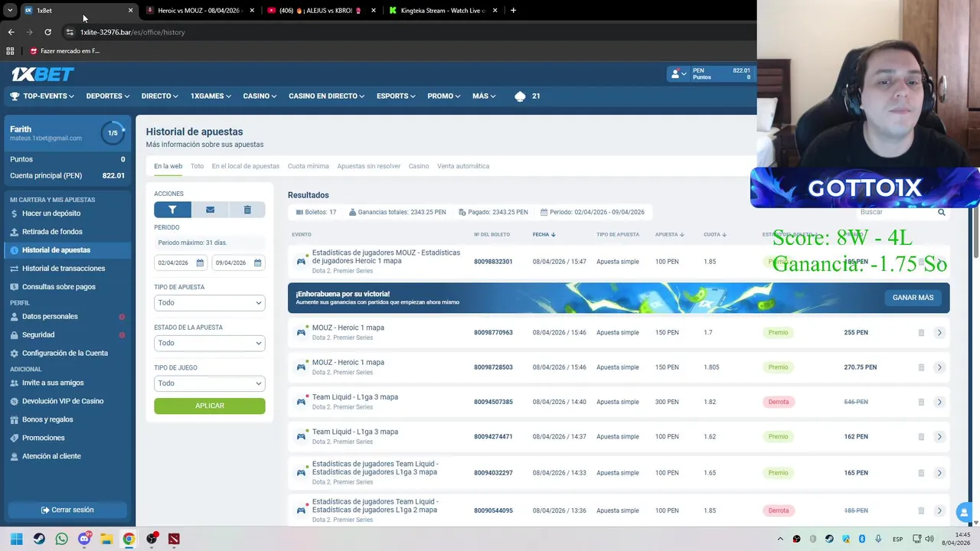Image resolution: width=980 pixels, height=551 pixels.
Task: Open File Explorer from the taskbar
Action: click(106, 539)
